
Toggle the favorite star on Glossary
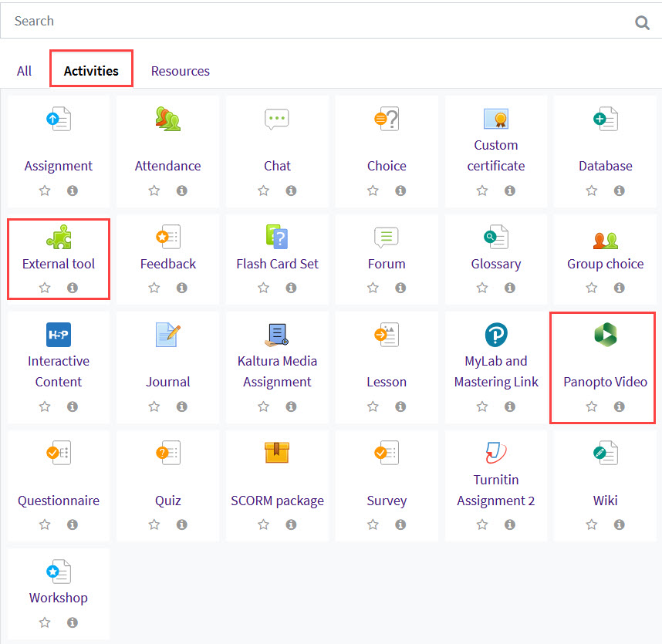point(482,287)
